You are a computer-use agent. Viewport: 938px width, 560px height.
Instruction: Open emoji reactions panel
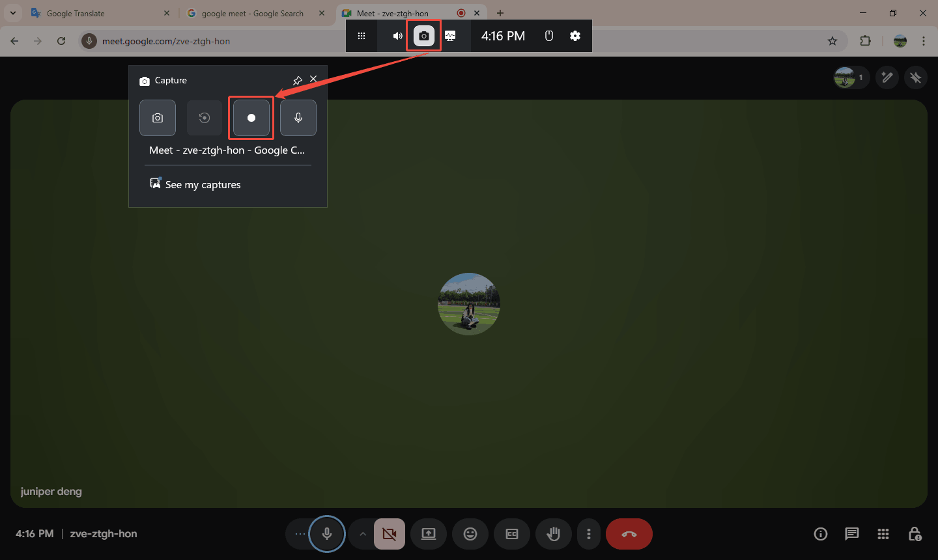[x=470, y=533]
